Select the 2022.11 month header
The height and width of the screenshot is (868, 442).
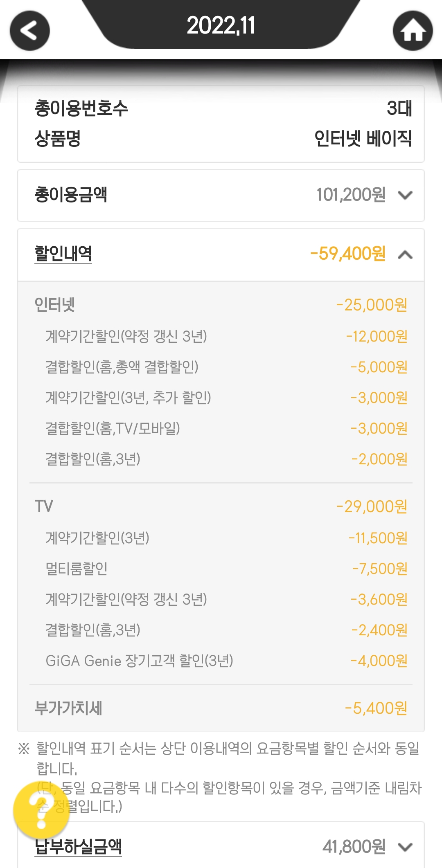(x=221, y=25)
